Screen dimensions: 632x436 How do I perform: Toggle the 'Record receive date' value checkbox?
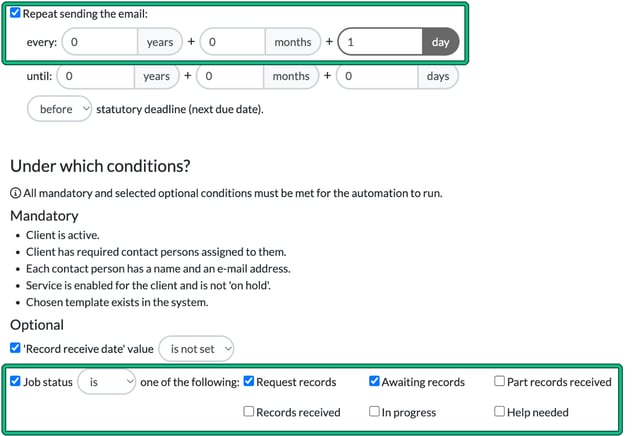[x=15, y=348]
